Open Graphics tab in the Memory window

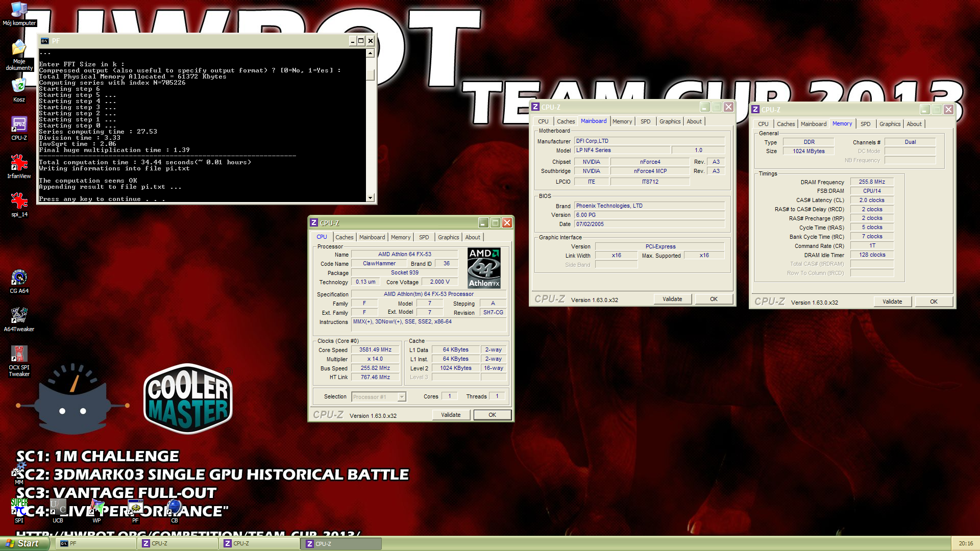point(890,124)
